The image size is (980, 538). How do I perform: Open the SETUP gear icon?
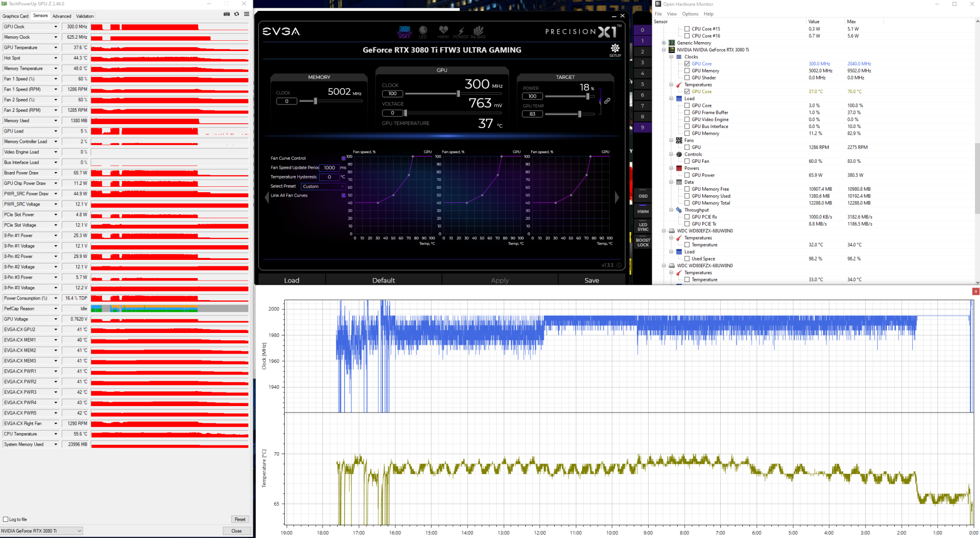(615, 49)
